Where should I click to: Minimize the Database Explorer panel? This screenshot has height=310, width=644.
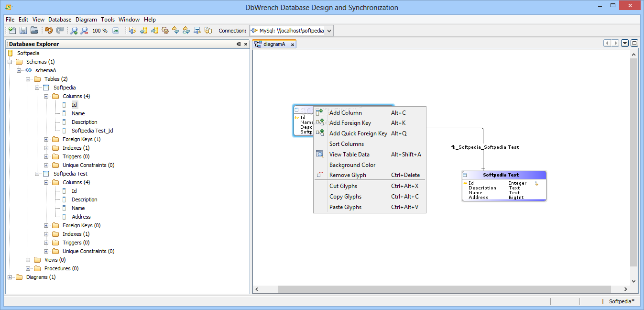(x=239, y=44)
